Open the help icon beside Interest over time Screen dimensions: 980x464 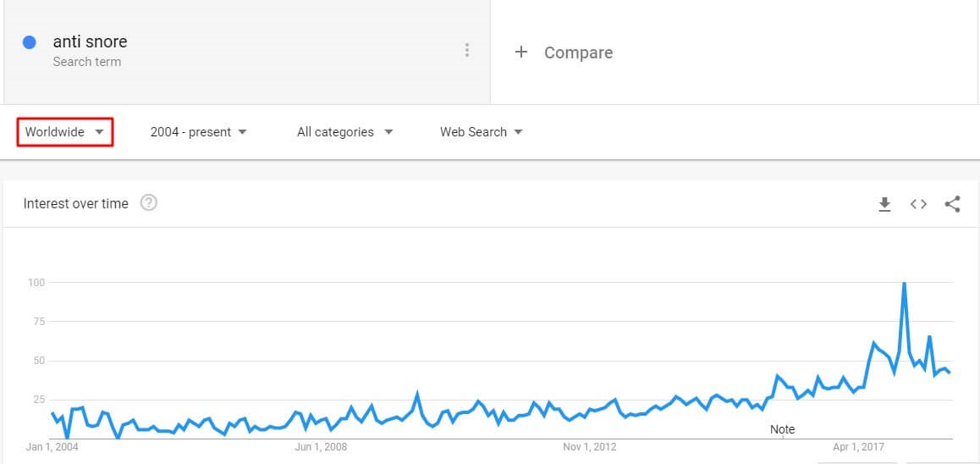[149, 202]
